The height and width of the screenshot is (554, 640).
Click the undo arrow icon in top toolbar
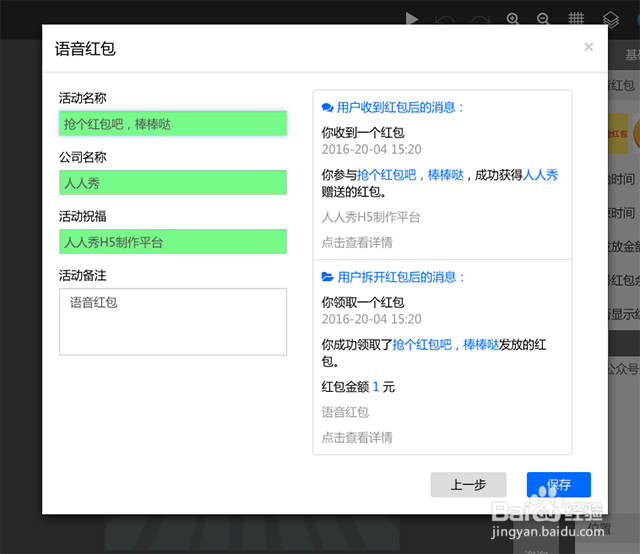click(444, 20)
